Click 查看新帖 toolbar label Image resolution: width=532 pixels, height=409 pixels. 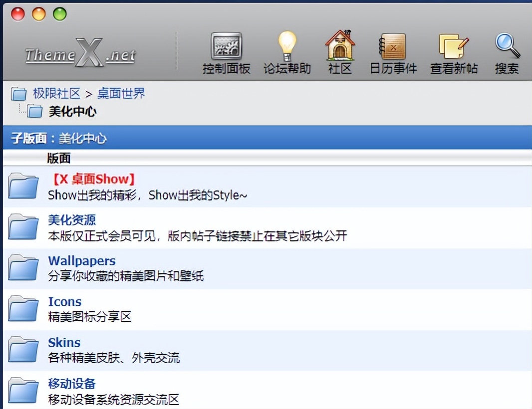454,68
